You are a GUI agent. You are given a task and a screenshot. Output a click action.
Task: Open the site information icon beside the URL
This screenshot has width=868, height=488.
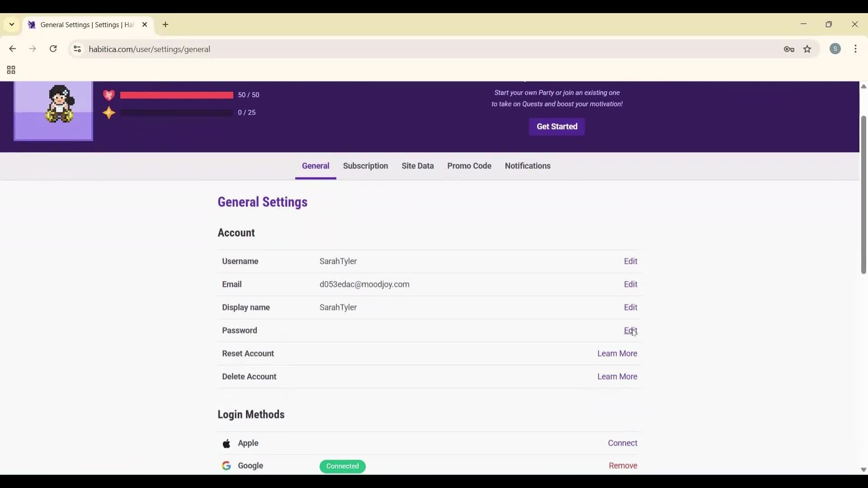pyautogui.click(x=77, y=49)
